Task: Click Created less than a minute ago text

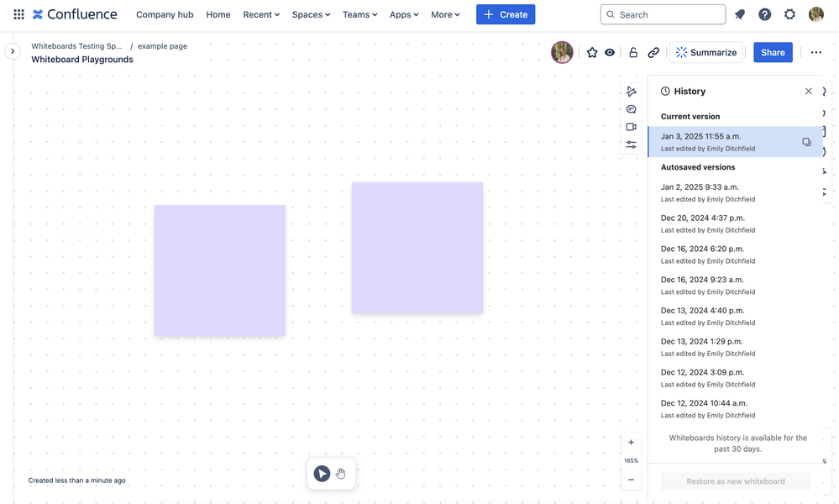Action: click(x=76, y=480)
